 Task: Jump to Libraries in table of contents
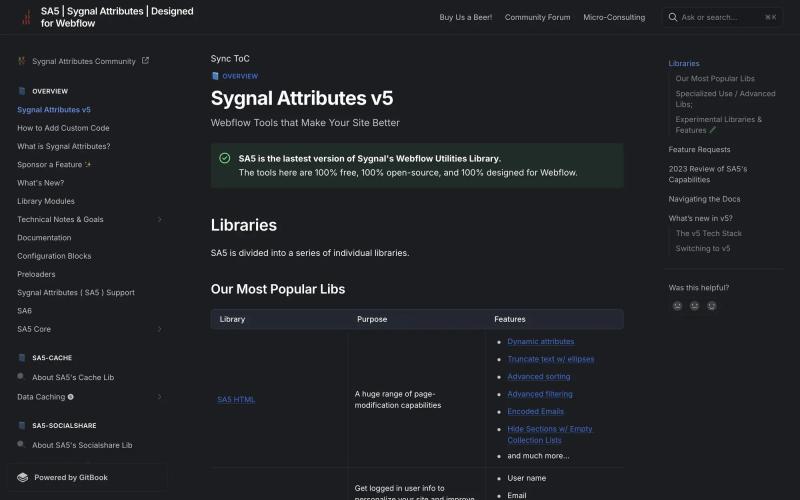click(684, 63)
